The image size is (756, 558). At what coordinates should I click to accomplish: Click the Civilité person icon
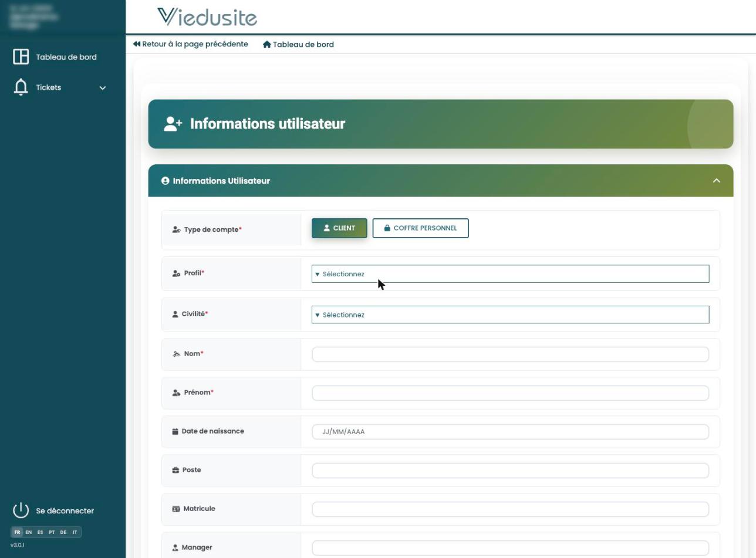[x=175, y=314]
